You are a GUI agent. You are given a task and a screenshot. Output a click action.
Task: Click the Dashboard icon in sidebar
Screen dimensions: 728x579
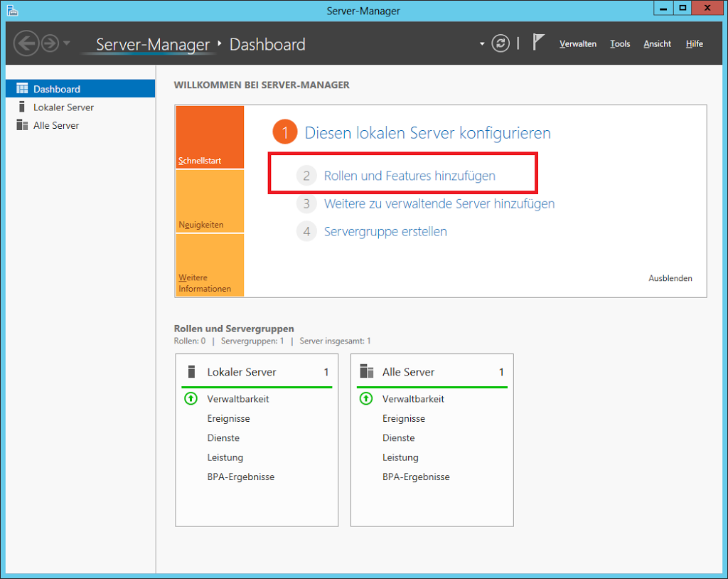coord(22,89)
